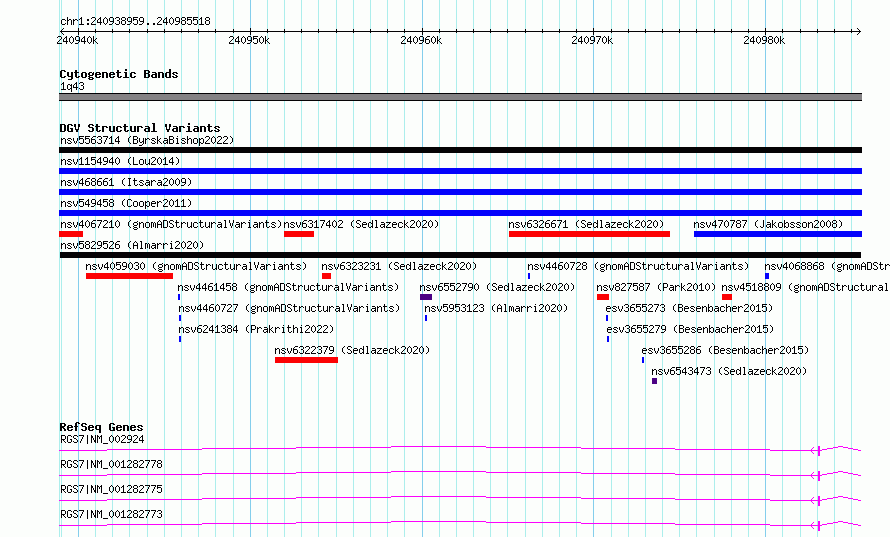Open nsv6552790 (Sedlazeck2020) label
890x537 pixels.
[497, 287]
